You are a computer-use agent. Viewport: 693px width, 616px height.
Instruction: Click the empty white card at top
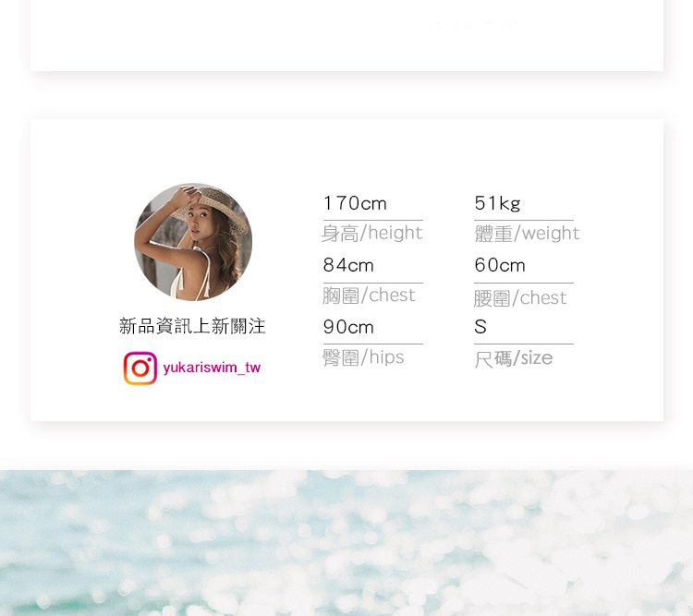(346, 35)
